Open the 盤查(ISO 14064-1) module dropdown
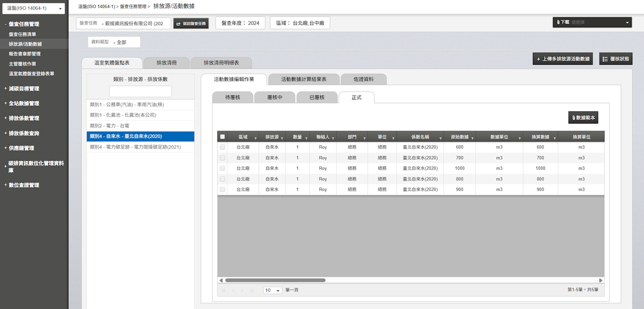 point(34,8)
